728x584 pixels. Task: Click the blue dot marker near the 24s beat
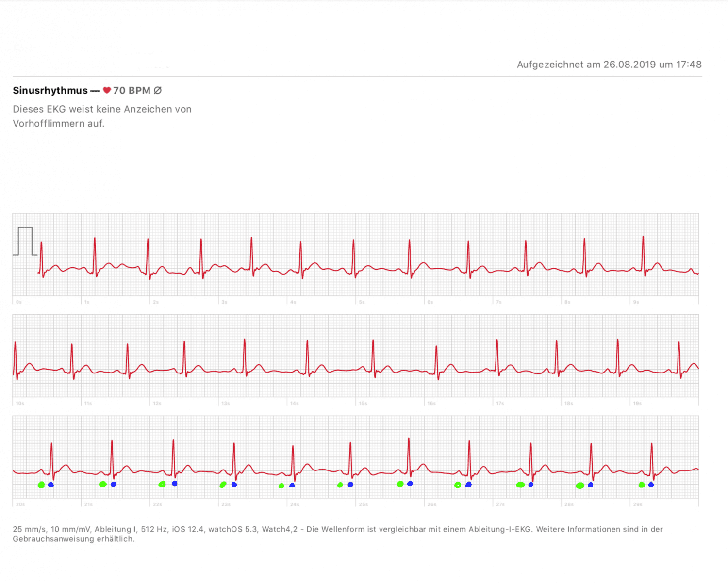291,485
